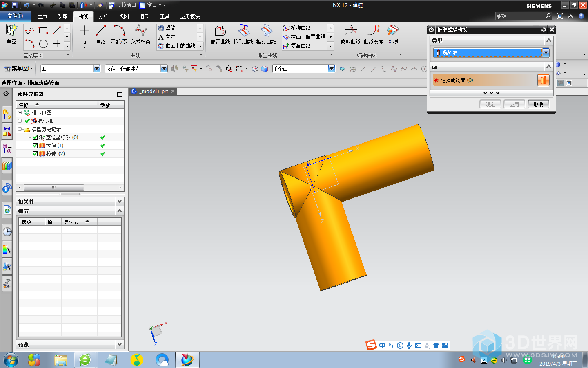Open the 旋转轴 type dropdown

coord(546,52)
